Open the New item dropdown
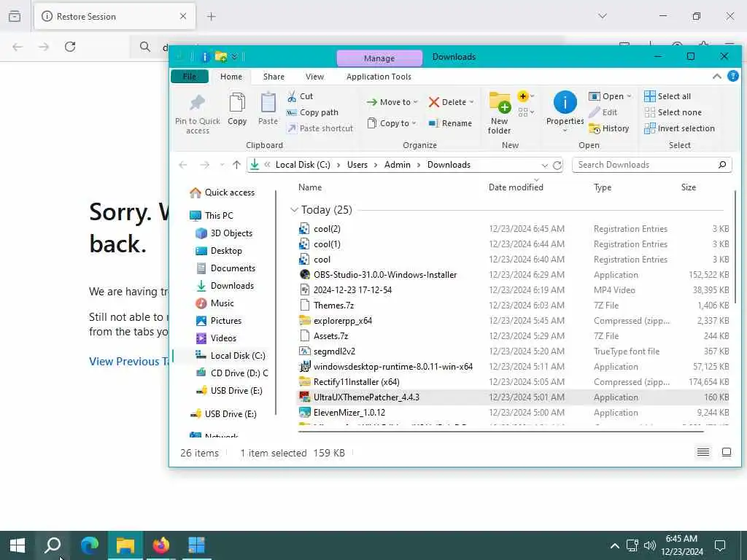 tap(525, 96)
